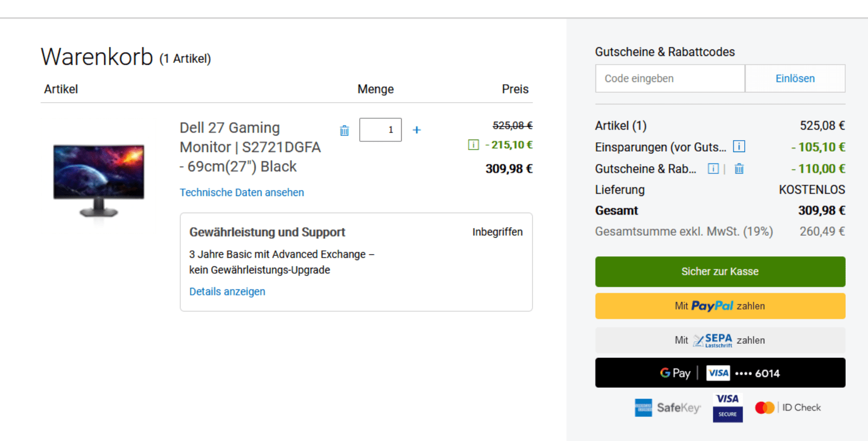This screenshot has width=868, height=441.
Task: Click the 'Menge' column header
Action: pyautogui.click(x=375, y=89)
